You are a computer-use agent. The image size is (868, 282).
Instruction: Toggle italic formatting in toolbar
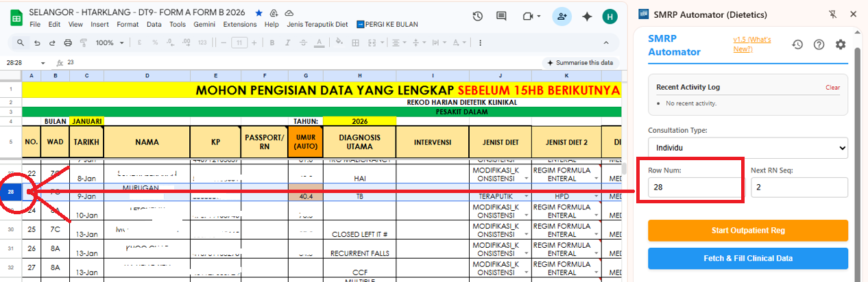click(289, 42)
